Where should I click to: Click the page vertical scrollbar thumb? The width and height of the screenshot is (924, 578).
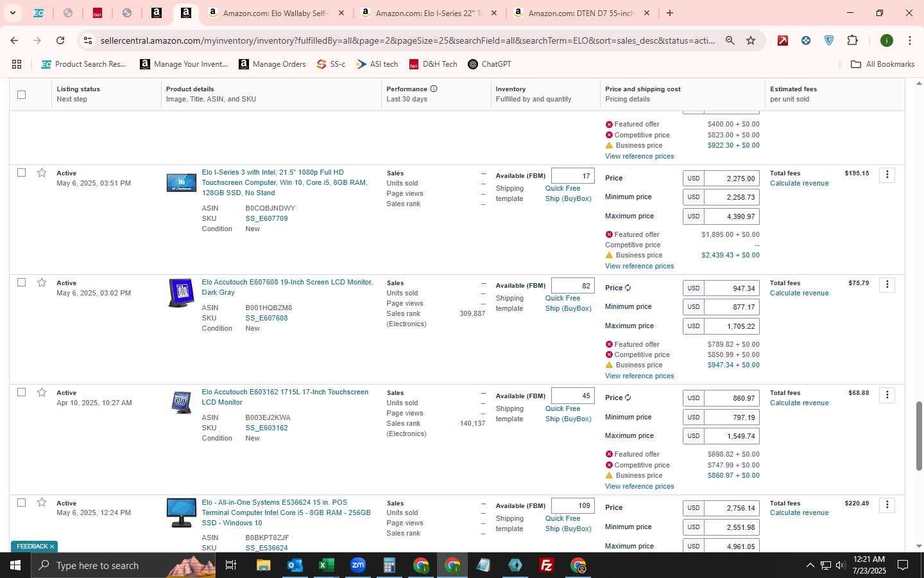click(x=919, y=436)
